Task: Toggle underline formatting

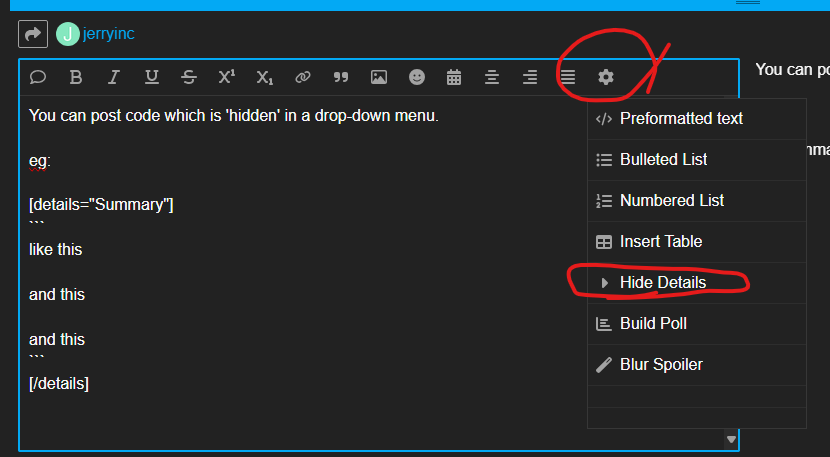Action: point(151,77)
